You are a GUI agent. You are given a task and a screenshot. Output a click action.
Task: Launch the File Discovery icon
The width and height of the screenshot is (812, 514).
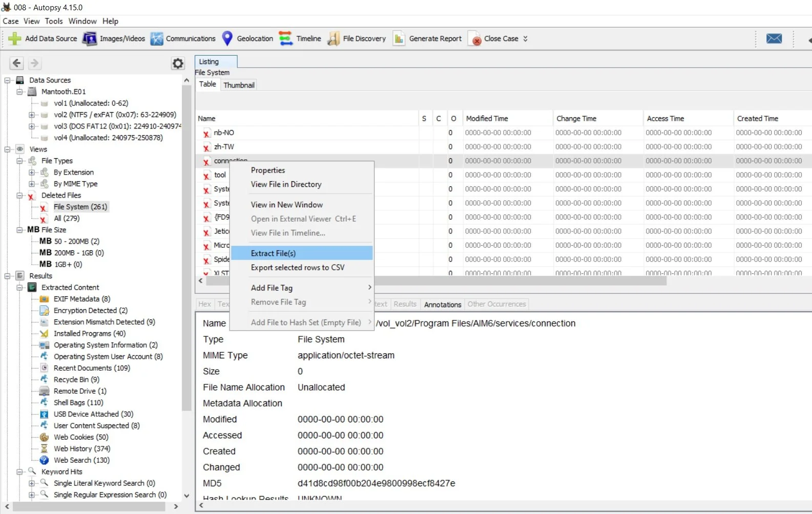pyautogui.click(x=334, y=39)
